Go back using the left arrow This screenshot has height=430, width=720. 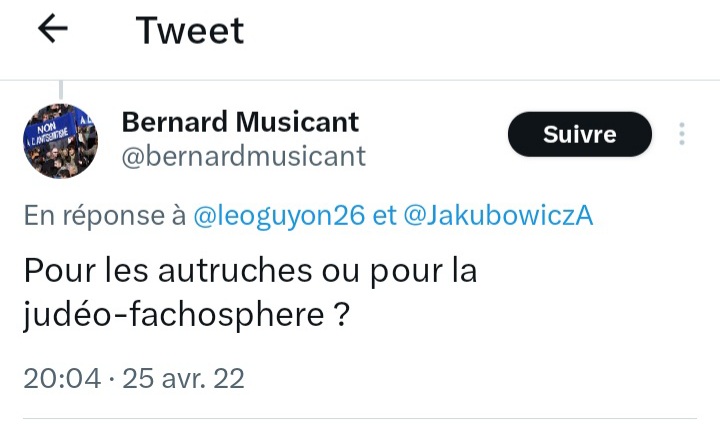tap(53, 28)
